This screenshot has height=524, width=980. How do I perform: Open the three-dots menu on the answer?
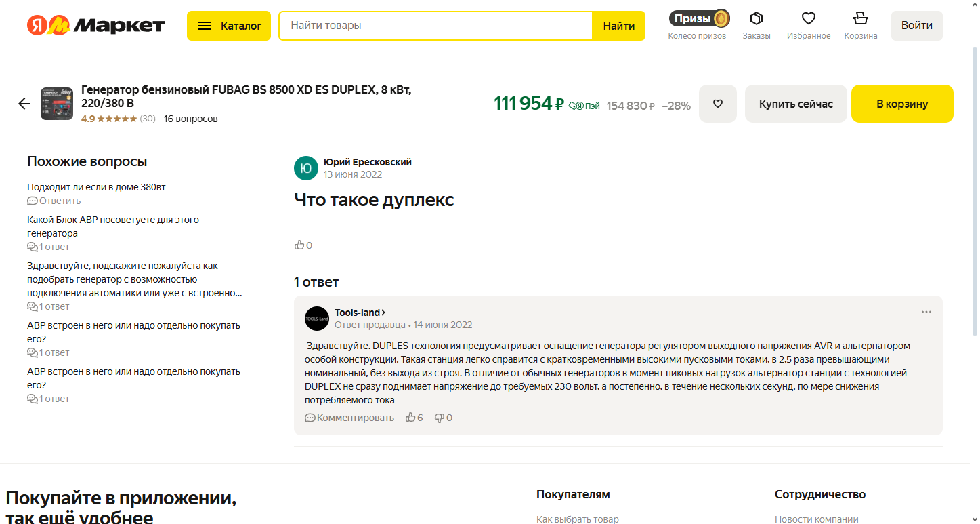click(926, 313)
